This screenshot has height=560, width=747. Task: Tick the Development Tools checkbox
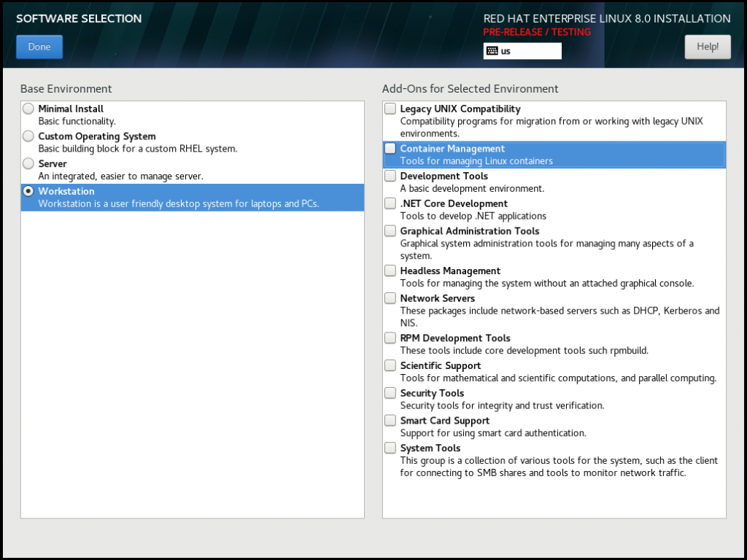point(390,176)
